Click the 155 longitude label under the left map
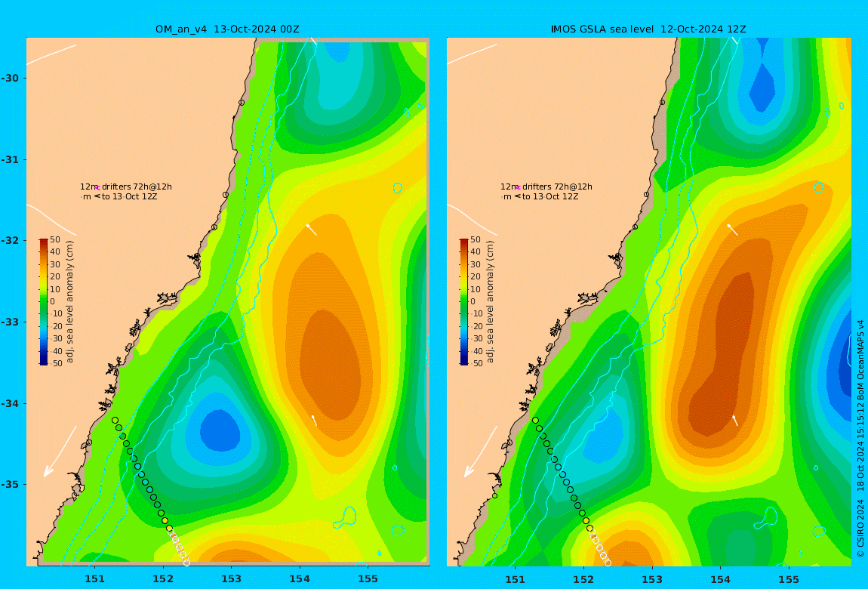The image size is (868, 589). (368, 579)
